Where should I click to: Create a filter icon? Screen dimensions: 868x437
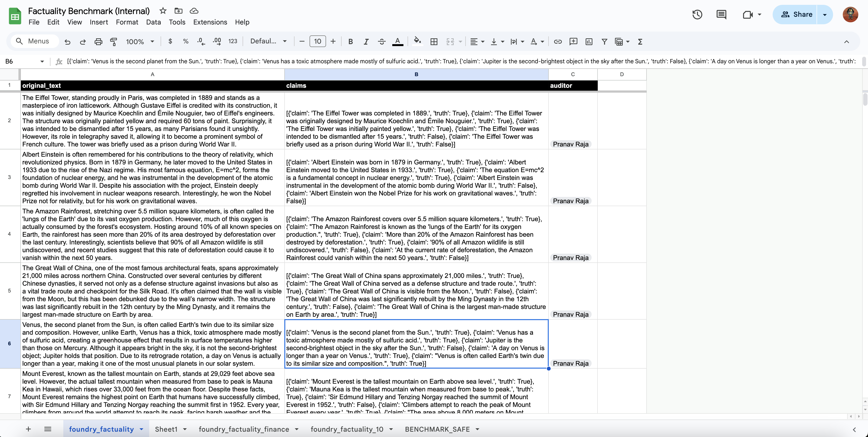click(604, 41)
